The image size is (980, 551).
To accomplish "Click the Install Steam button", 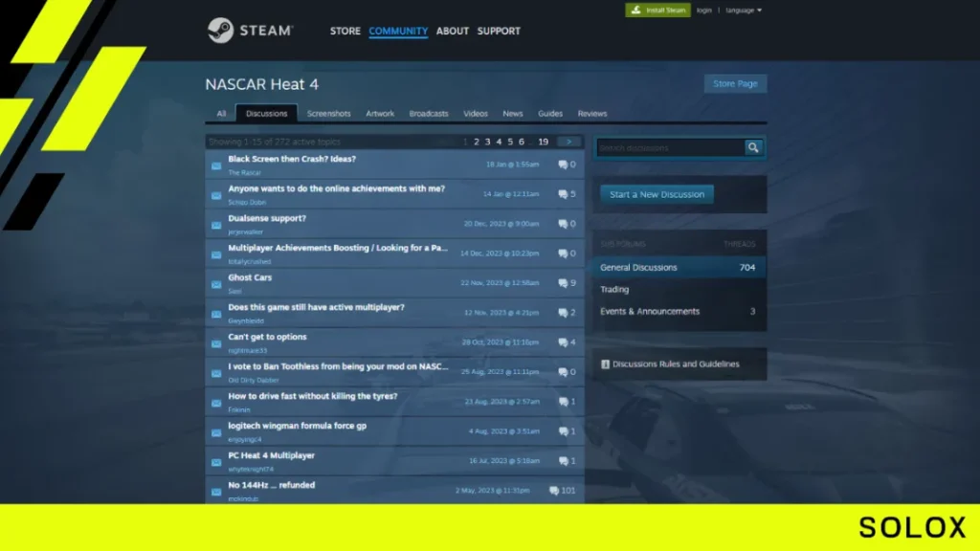I will coord(657,10).
